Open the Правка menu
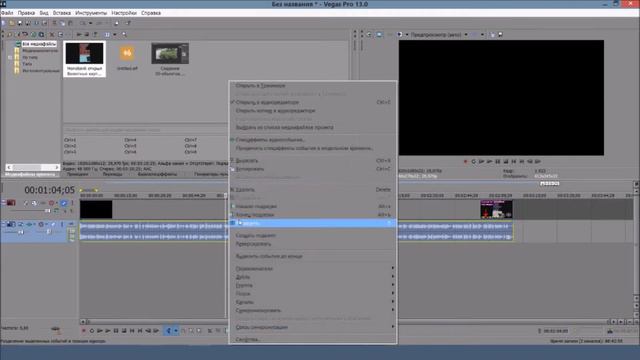The height and width of the screenshot is (360, 640). 26,13
